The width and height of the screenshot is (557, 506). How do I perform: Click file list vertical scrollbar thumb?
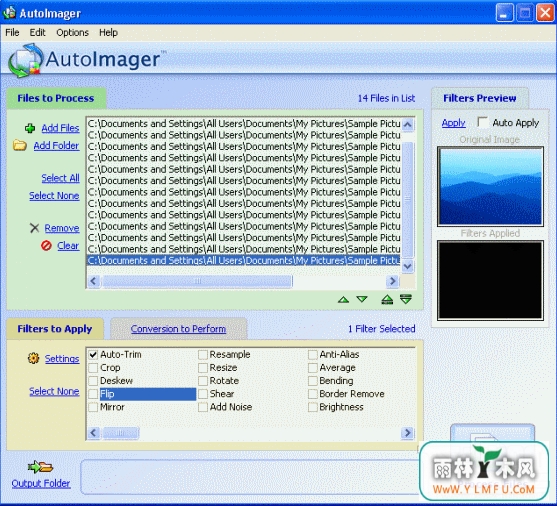408,199
